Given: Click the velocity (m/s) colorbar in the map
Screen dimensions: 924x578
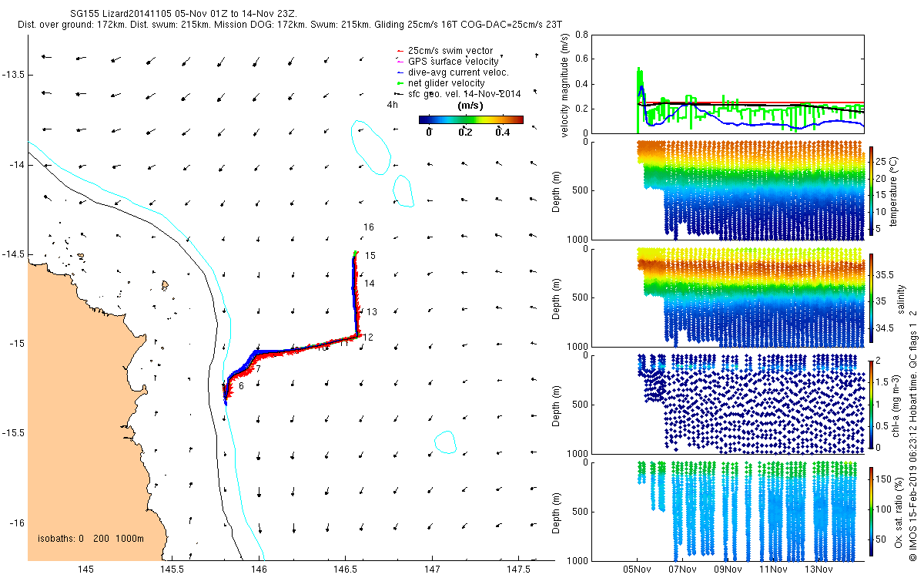Looking at the screenshot, I should [x=471, y=119].
